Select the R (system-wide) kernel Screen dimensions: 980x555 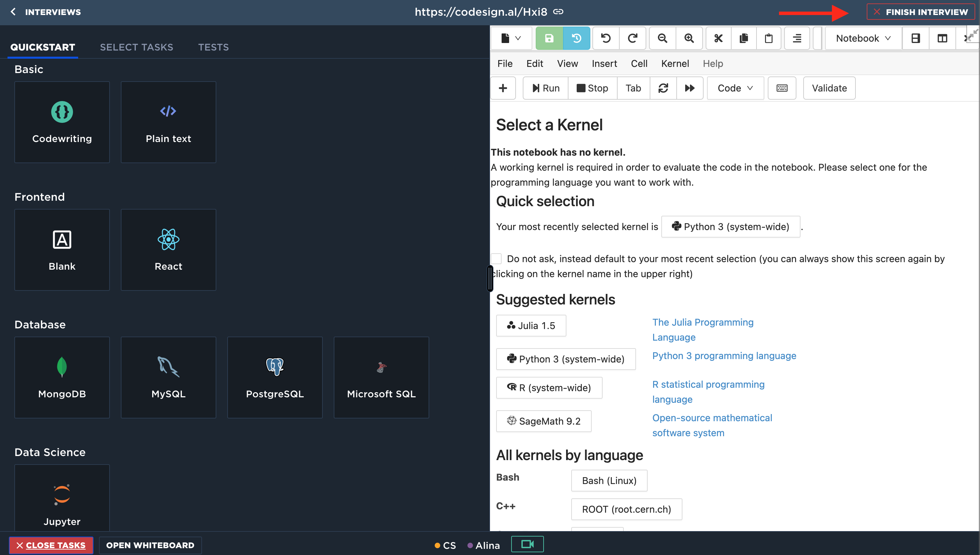(549, 388)
